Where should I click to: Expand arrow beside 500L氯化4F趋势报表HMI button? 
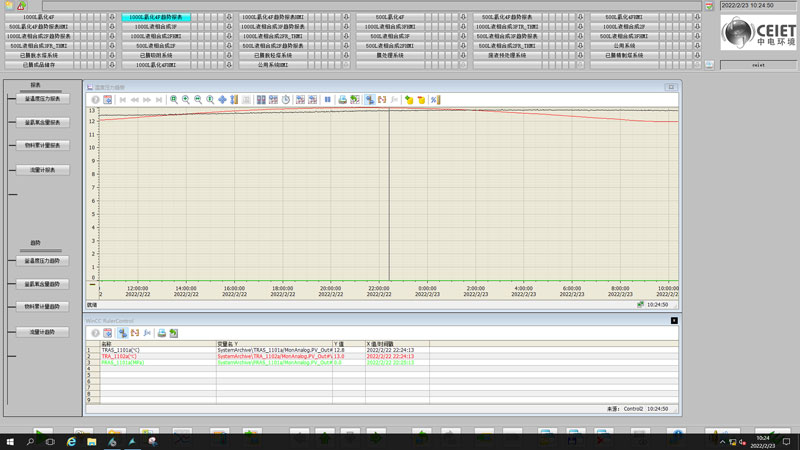(x=112, y=27)
